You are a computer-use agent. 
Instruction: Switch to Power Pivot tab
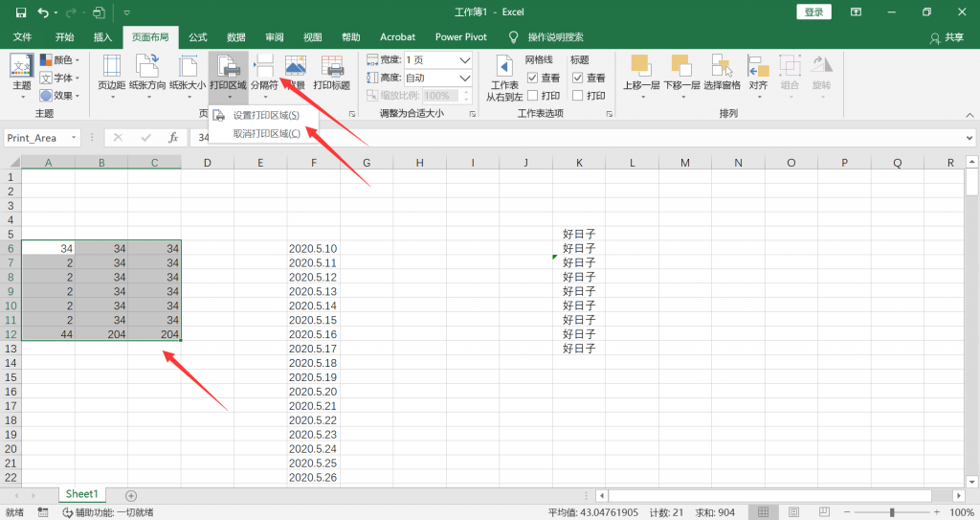point(461,37)
